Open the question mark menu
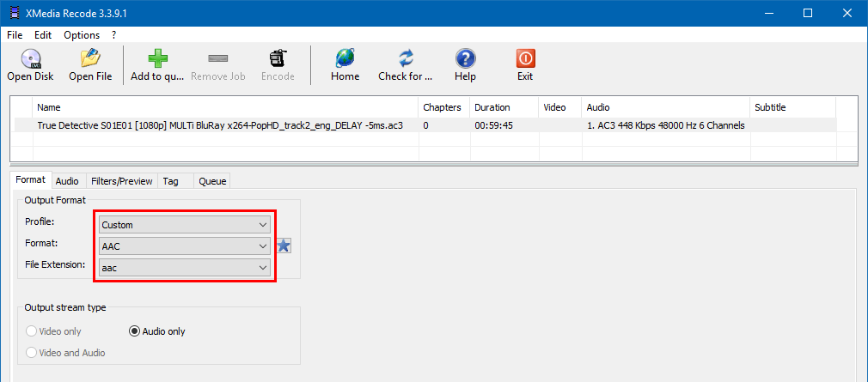 pos(113,35)
